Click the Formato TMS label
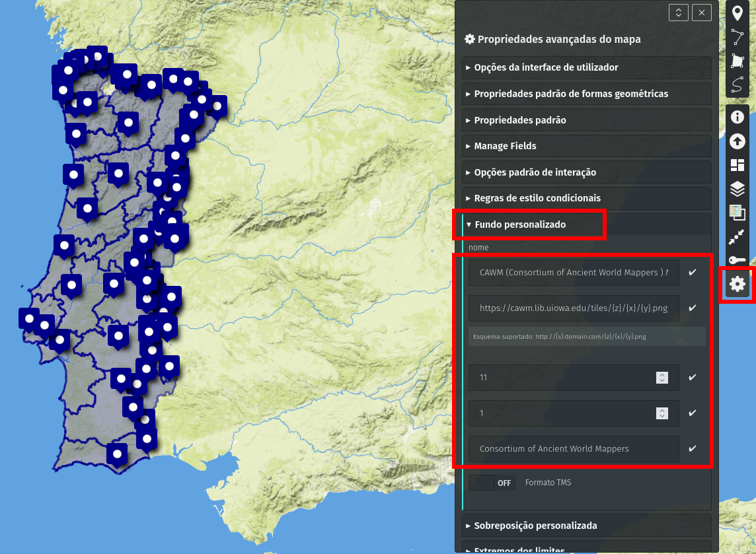Viewport: 756px width, 554px height. click(x=548, y=483)
